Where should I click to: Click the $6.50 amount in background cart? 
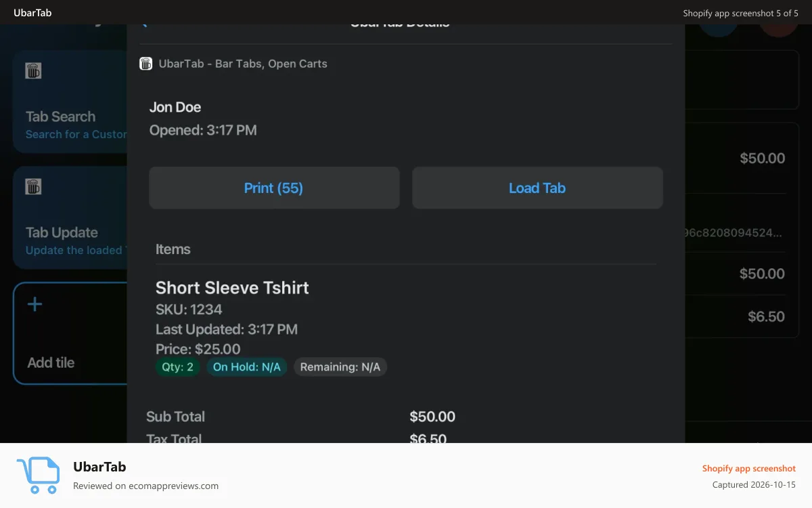pyautogui.click(x=766, y=316)
